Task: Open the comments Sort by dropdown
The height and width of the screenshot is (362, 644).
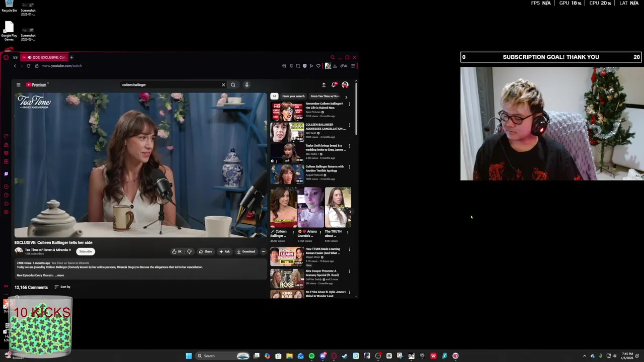Action: click(x=62, y=287)
